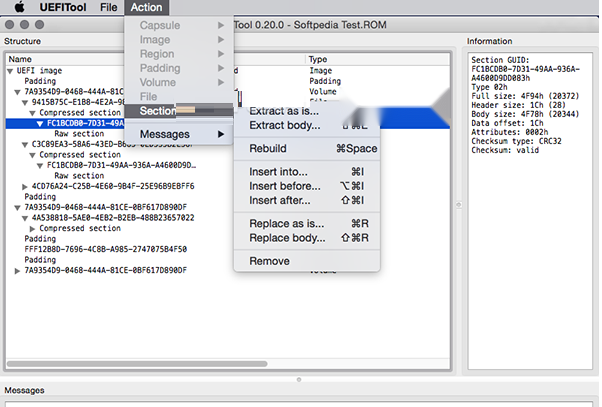
Task: Open the File menu
Action: 108,8
